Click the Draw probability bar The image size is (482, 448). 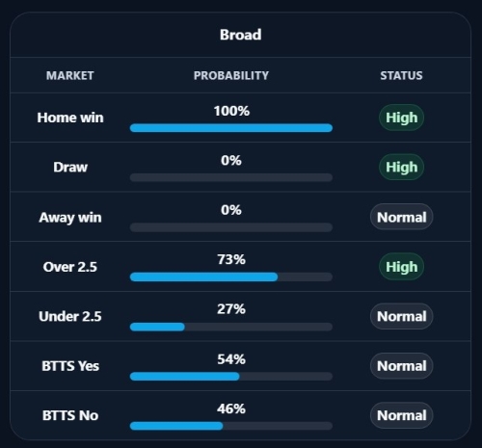231,177
